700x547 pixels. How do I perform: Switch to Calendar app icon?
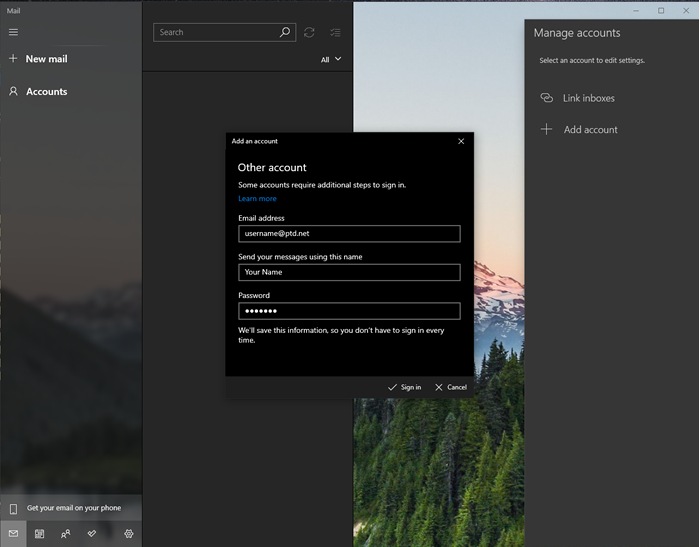click(39, 534)
